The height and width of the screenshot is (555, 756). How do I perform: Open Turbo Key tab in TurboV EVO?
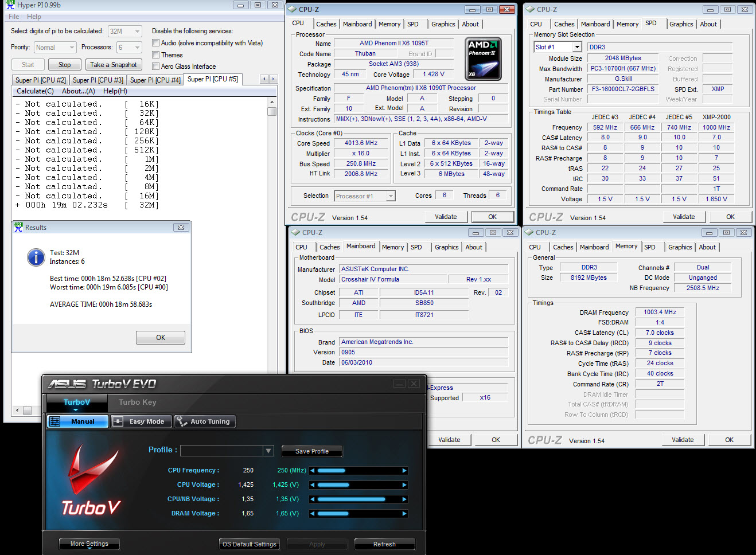(138, 402)
